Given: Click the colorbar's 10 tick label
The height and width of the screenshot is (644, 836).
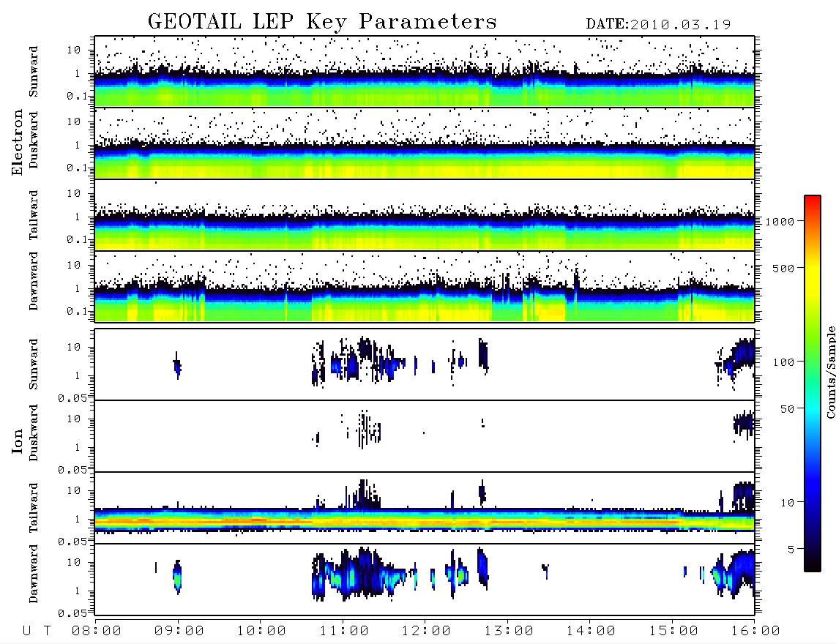Looking at the screenshot, I should 788,503.
